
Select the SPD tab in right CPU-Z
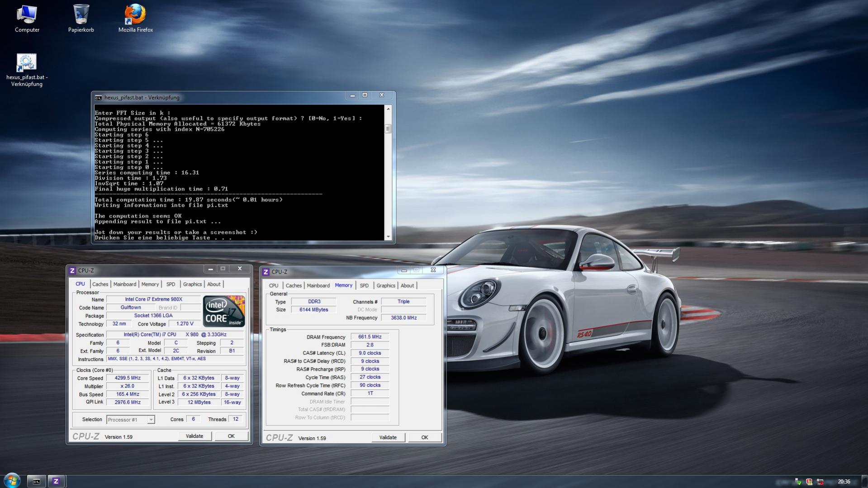[364, 285]
